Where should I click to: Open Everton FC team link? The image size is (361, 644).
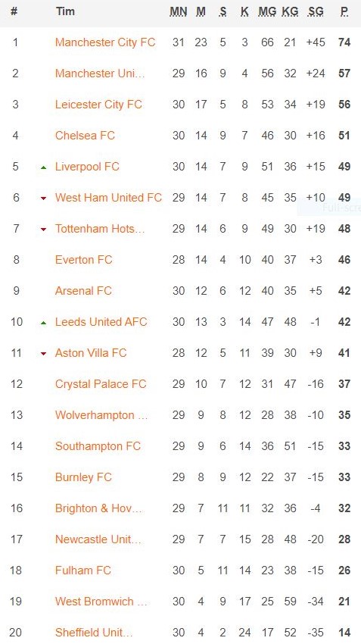point(84,260)
